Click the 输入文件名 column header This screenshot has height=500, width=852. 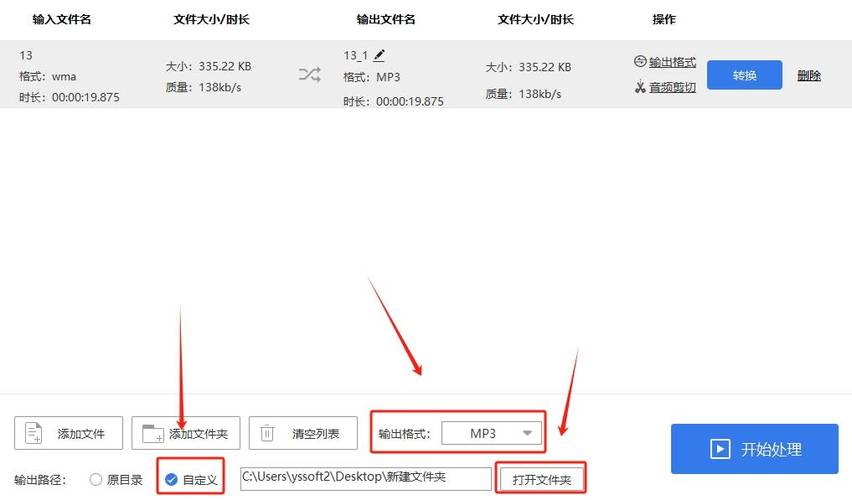click(x=61, y=19)
